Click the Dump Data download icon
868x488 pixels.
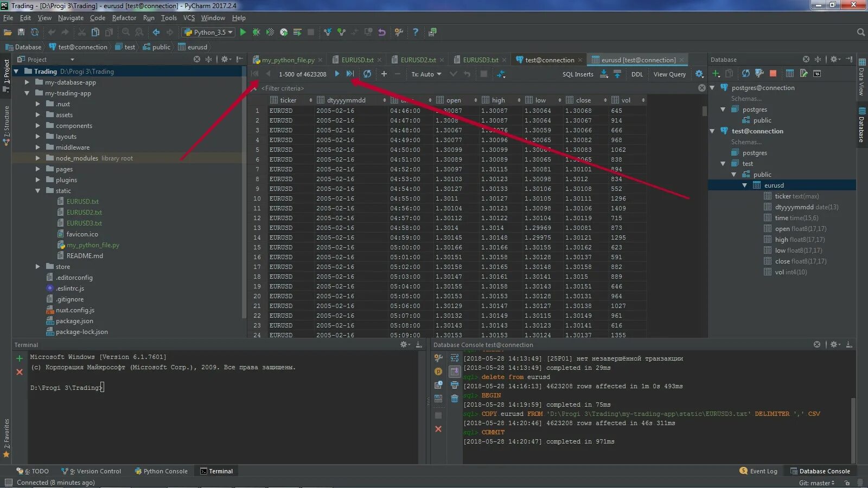(x=604, y=74)
